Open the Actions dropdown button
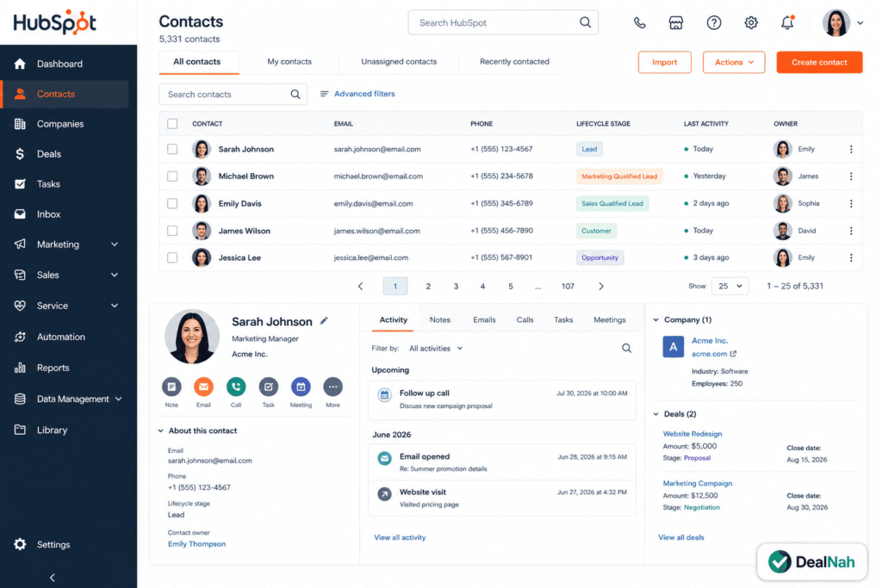The image size is (882, 588). coord(734,62)
